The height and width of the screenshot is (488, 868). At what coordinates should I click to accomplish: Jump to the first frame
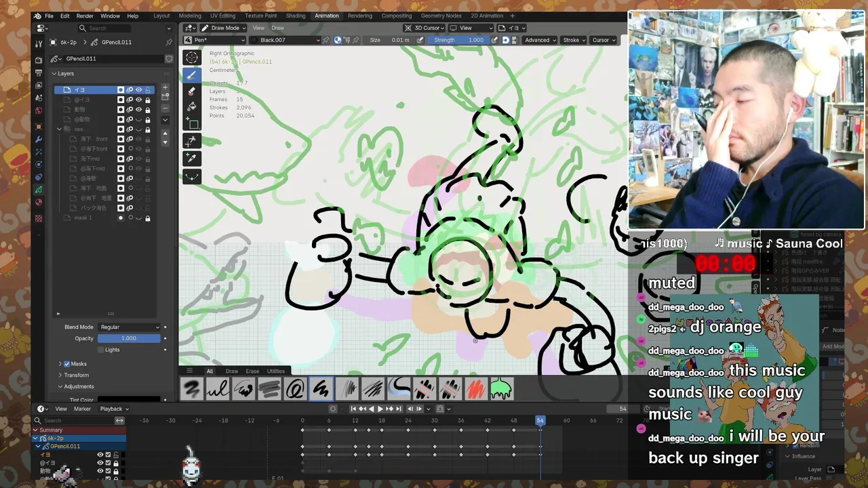pos(353,409)
